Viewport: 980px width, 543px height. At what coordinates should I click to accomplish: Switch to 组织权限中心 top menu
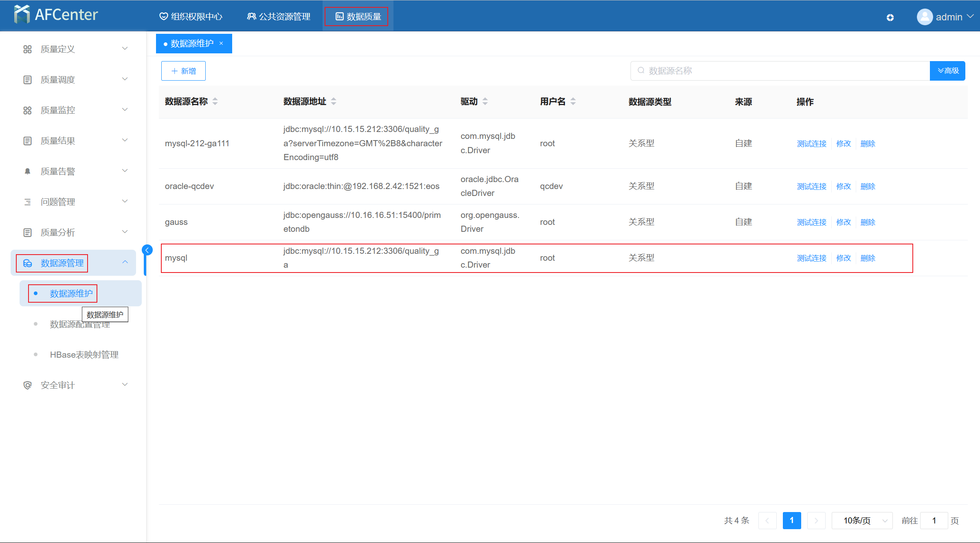(x=191, y=17)
